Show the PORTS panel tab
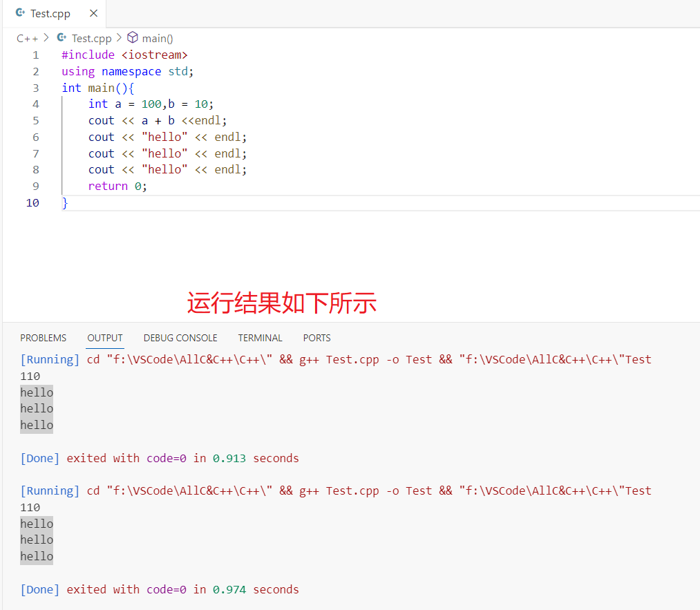The height and width of the screenshot is (610, 700). 316,338
